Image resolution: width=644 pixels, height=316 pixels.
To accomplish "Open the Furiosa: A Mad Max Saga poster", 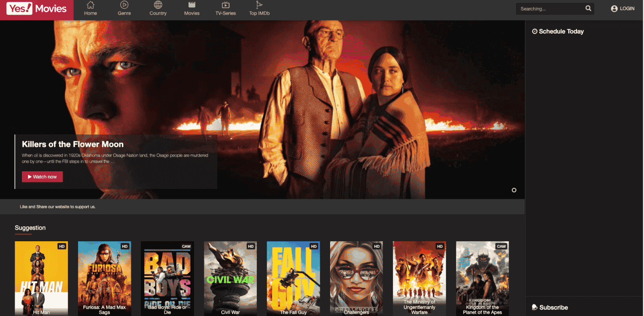I will 104,278.
